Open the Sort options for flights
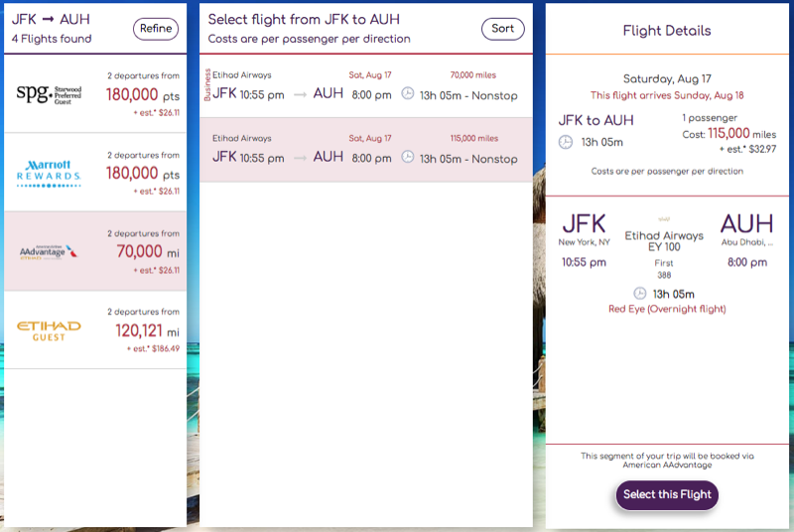This screenshot has height=532, width=794. click(x=503, y=29)
